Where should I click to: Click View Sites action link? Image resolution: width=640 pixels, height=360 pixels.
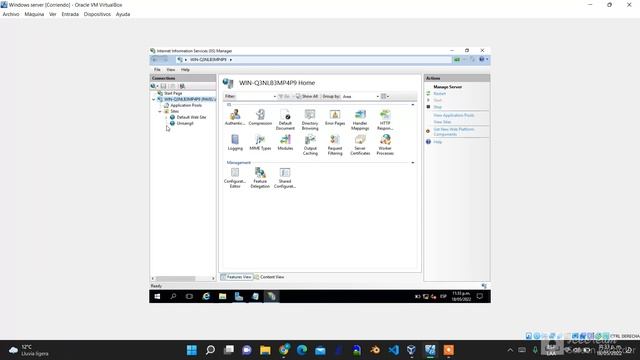(442, 122)
